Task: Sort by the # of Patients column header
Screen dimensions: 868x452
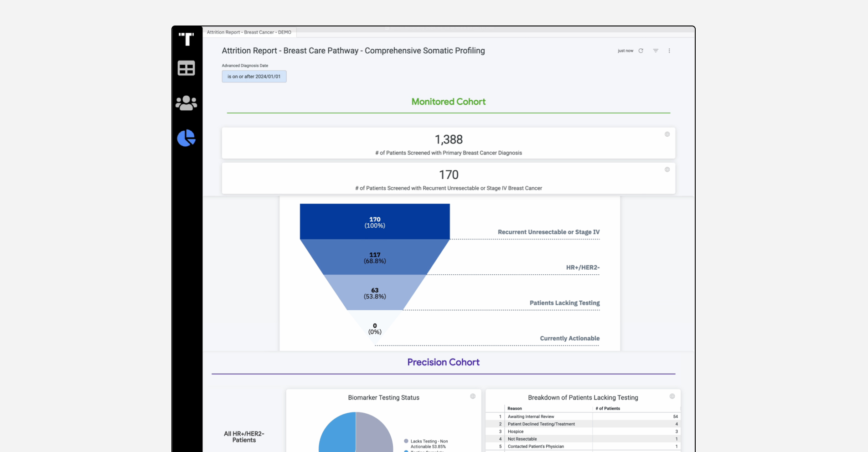Action: 608,408
